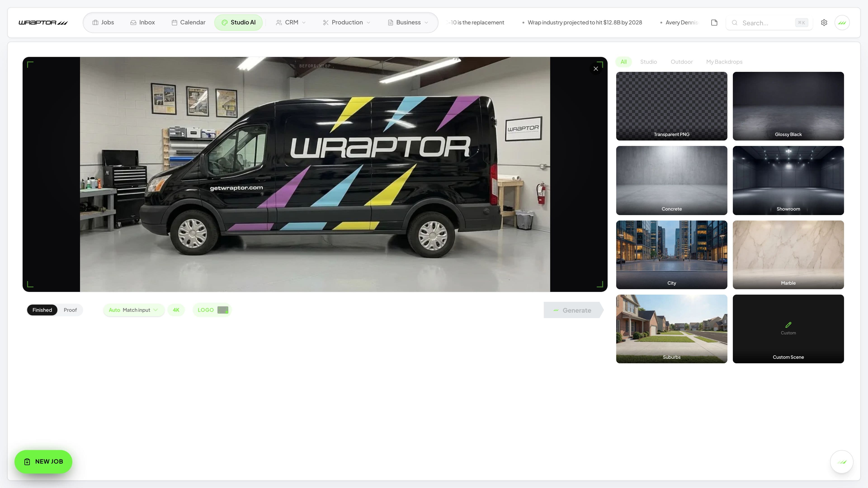
Task: Open the Auto Match input dropdown
Action: [134, 310]
